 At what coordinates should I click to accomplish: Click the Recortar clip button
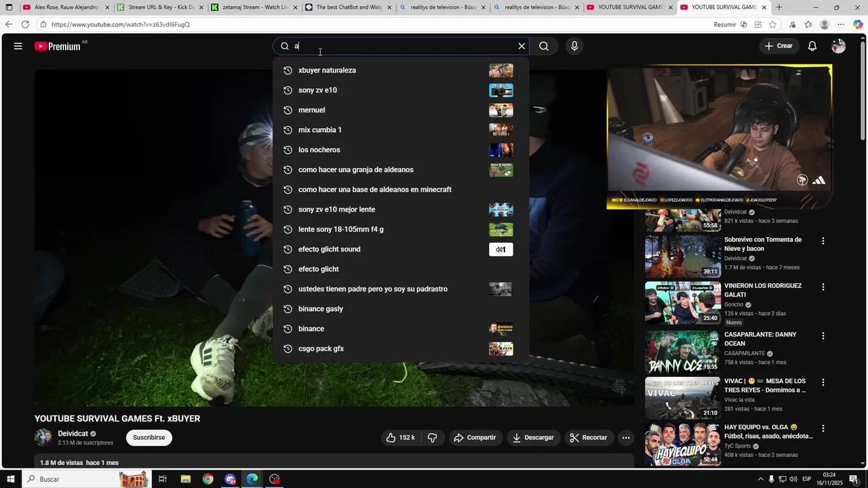[589, 438]
